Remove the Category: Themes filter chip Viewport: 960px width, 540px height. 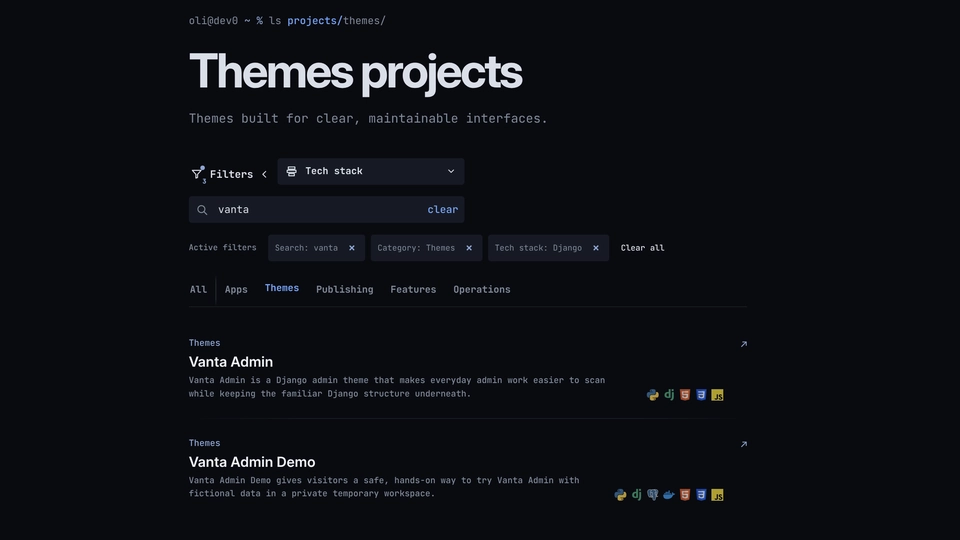click(469, 248)
